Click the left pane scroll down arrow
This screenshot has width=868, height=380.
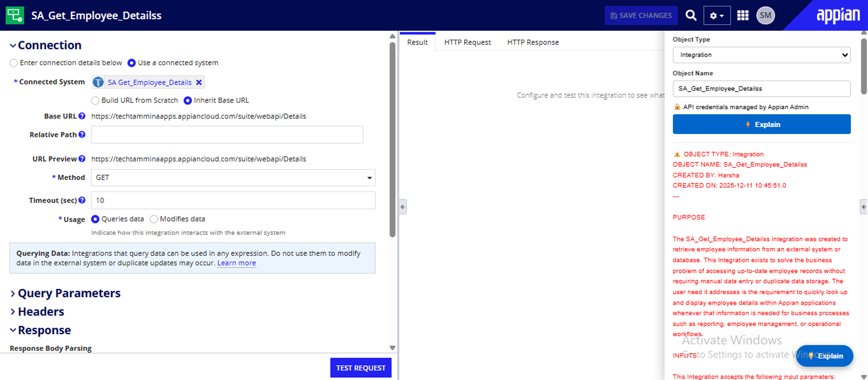click(x=392, y=348)
